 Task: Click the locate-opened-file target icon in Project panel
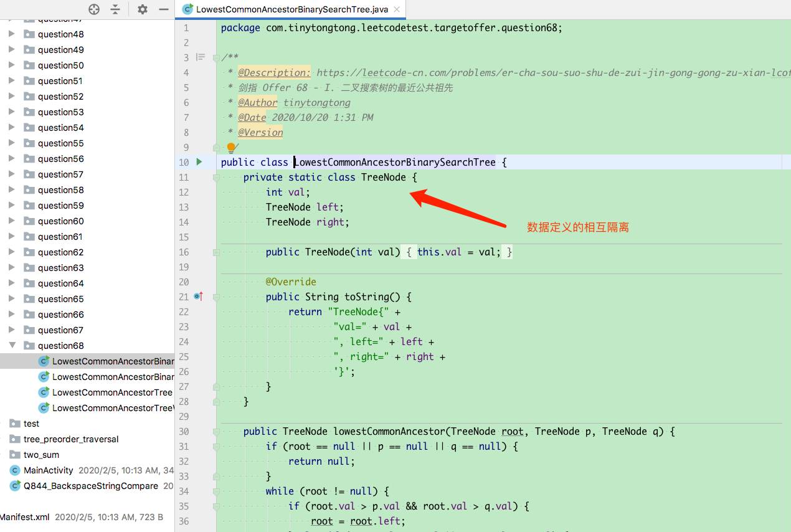94,9
